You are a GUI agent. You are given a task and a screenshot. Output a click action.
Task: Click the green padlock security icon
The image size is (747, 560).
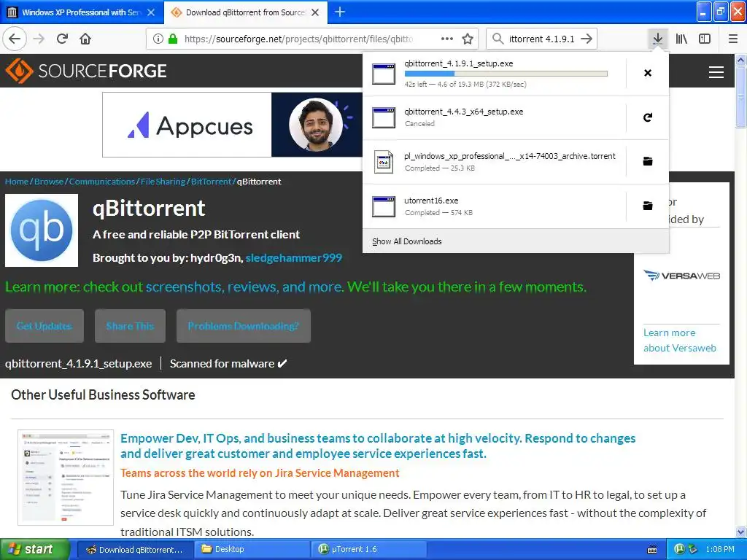click(x=173, y=39)
